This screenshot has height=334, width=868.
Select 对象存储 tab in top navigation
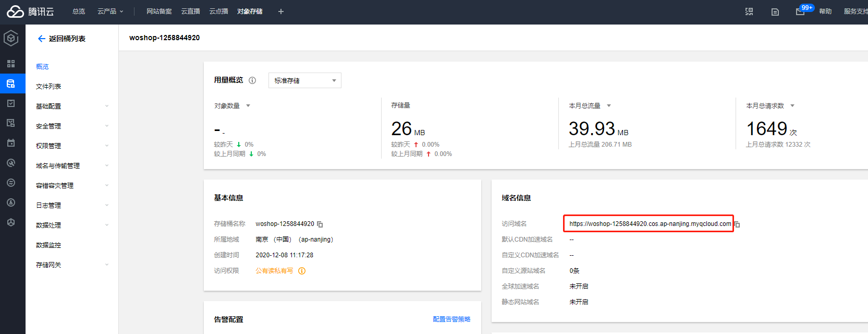[250, 11]
